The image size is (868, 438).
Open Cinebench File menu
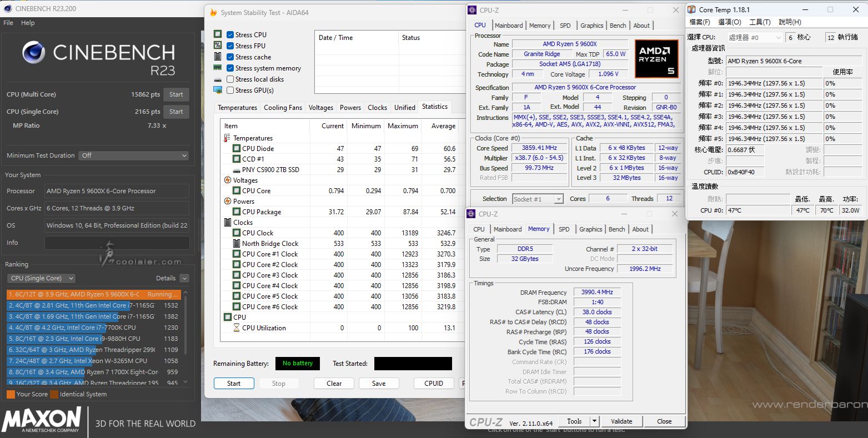click(8, 23)
